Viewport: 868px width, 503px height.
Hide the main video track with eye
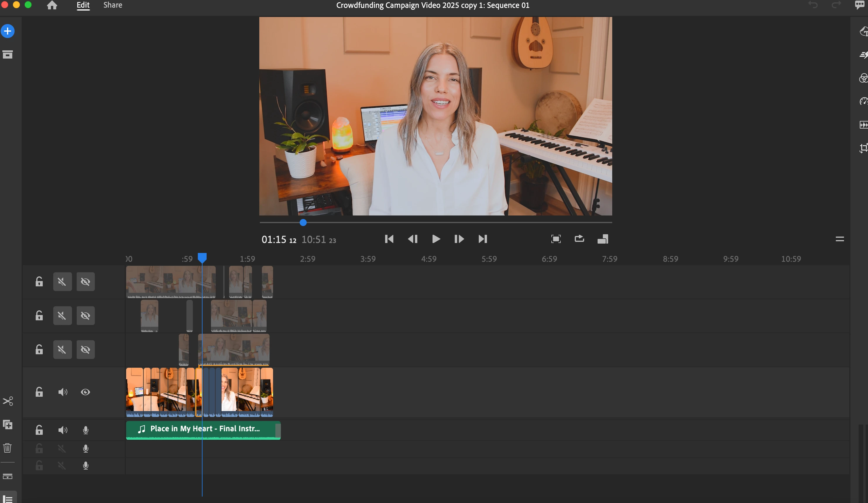pos(85,392)
